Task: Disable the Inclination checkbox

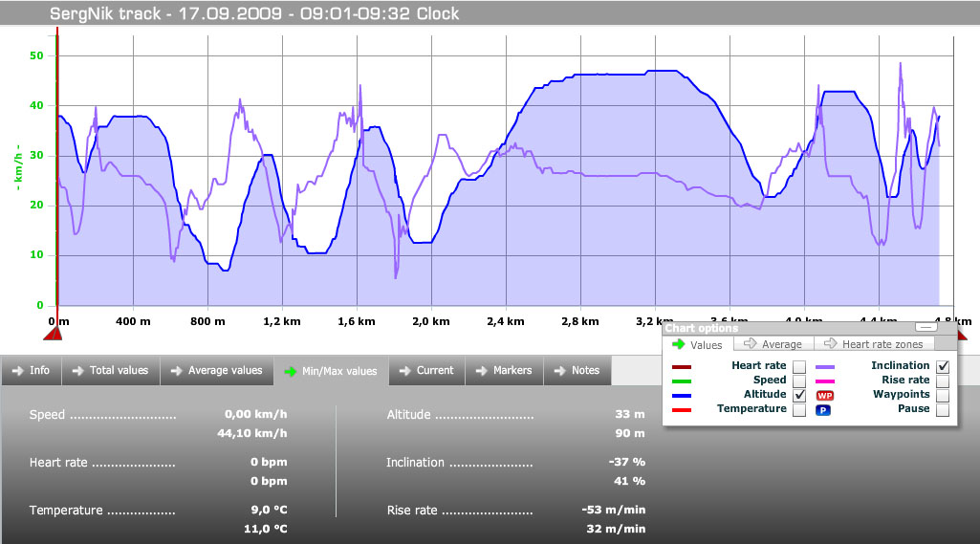Action: coord(943,366)
